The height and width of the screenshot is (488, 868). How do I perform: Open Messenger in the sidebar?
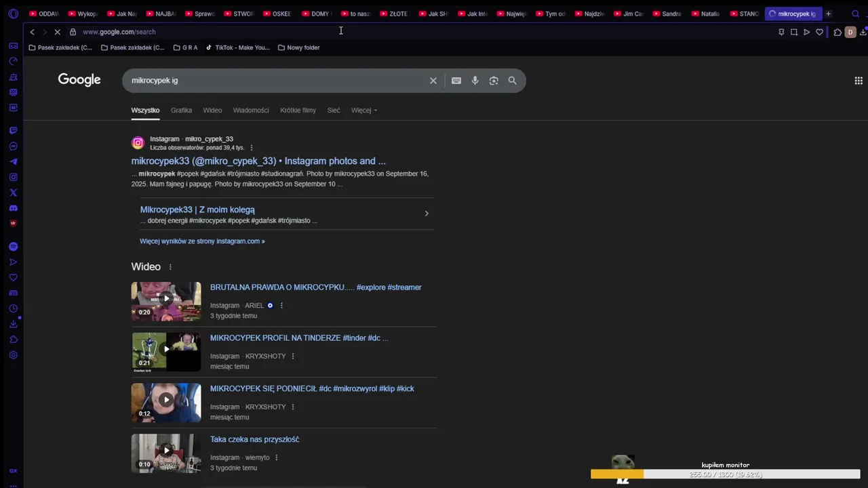click(x=13, y=146)
